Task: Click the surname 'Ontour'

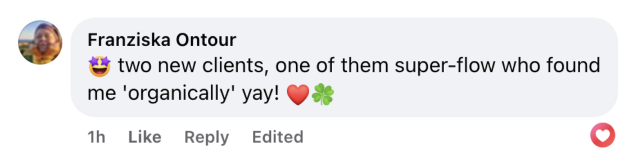Action: tap(206, 40)
